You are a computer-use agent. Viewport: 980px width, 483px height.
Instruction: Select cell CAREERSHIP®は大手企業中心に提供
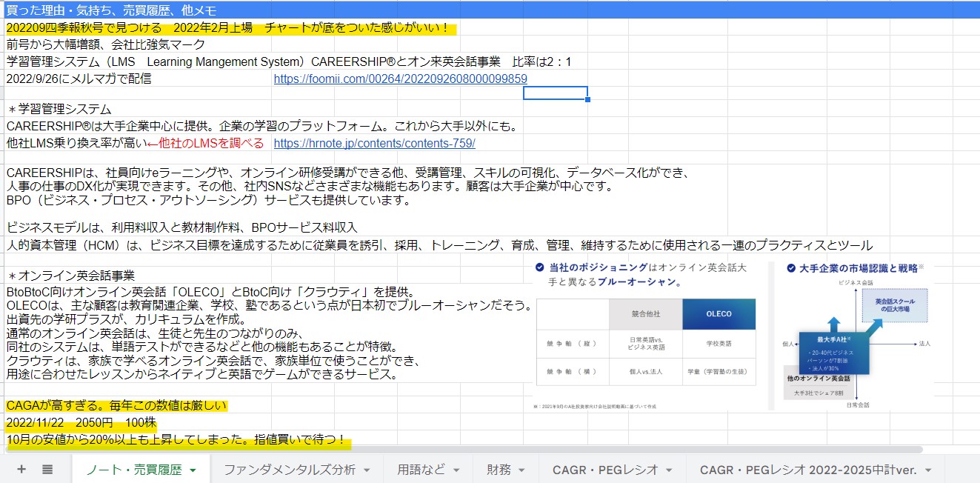click(261, 126)
